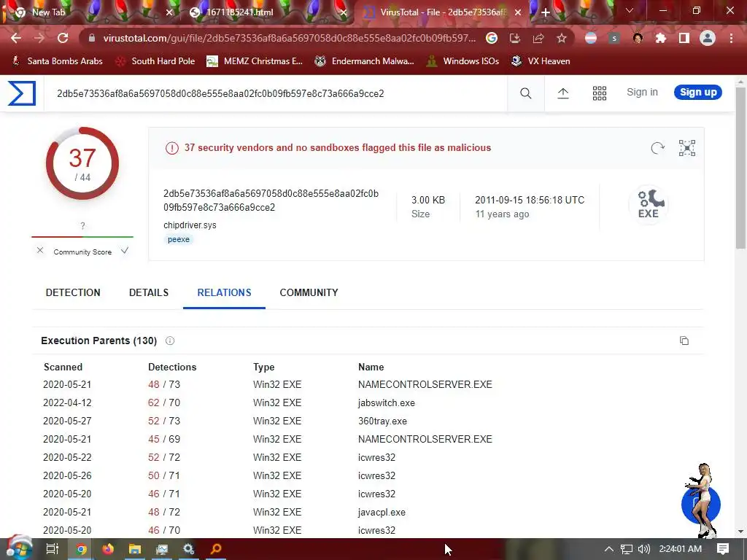The height and width of the screenshot is (560, 747).
Task: Click the Sign in link
Action: [x=642, y=93]
